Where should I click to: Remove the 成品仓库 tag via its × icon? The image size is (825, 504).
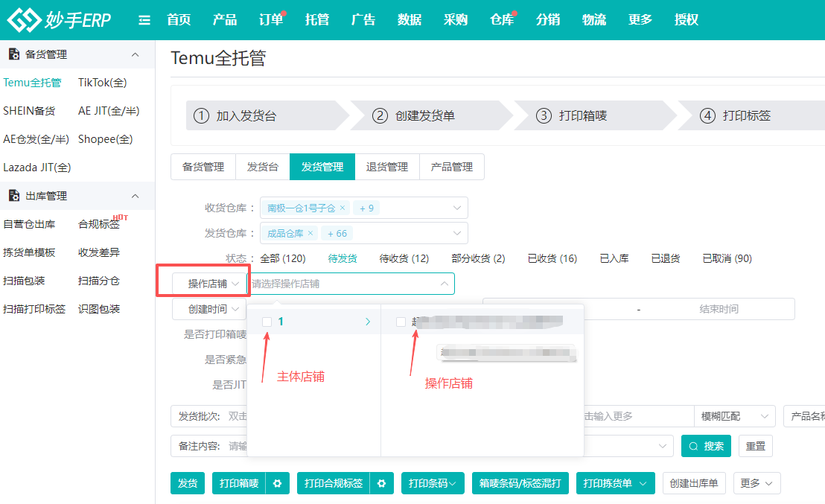(x=310, y=233)
